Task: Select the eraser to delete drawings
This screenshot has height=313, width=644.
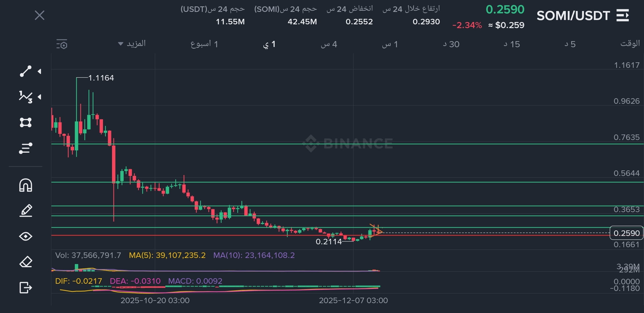Action: click(x=26, y=262)
